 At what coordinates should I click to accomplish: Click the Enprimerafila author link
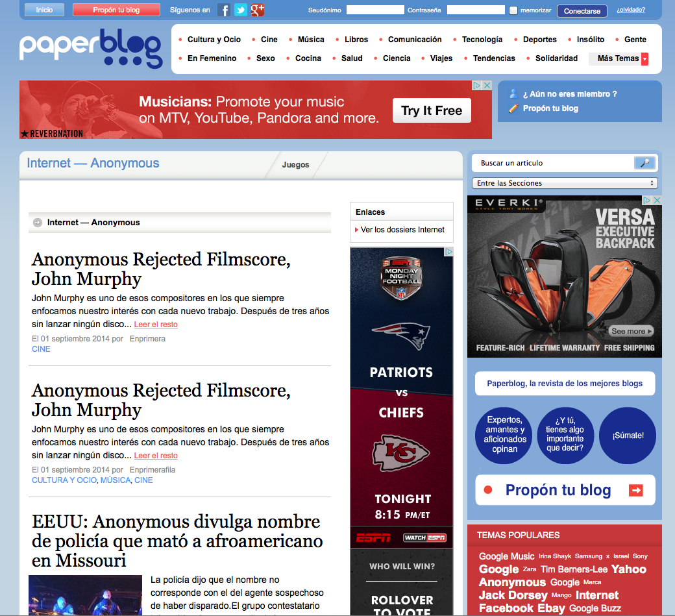[x=153, y=470]
